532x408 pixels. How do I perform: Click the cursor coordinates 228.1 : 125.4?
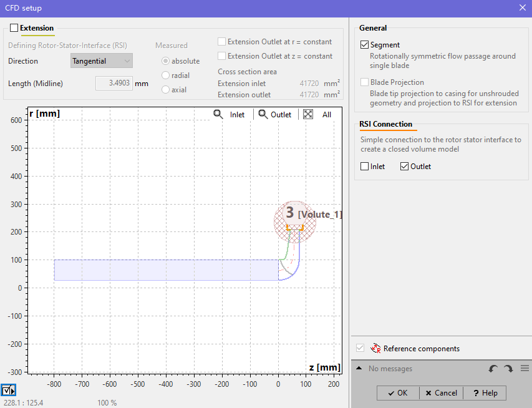click(x=24, y=403)
